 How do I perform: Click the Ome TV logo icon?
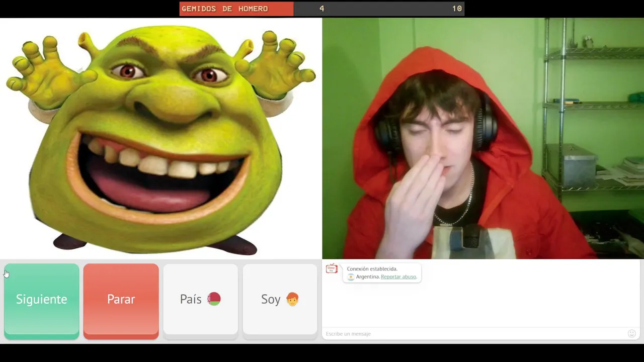point(332,269)
